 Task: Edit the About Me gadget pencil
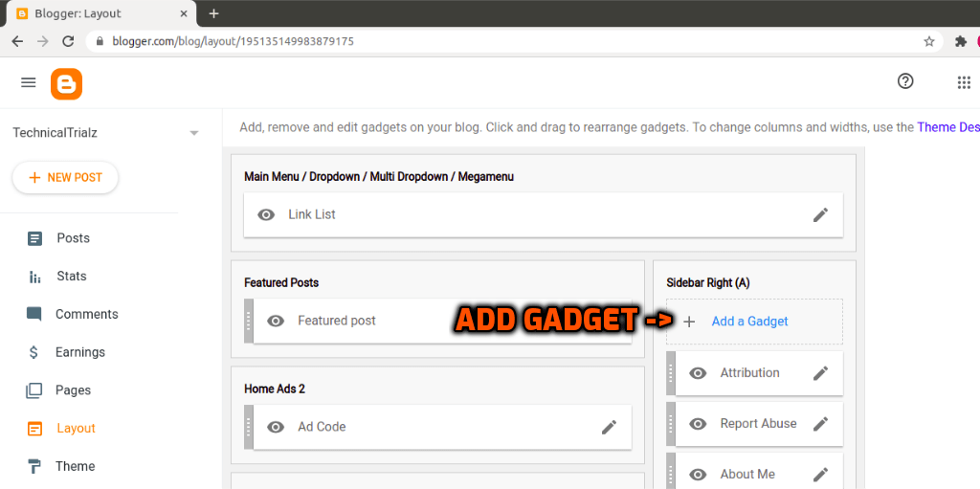coord(820,475)
